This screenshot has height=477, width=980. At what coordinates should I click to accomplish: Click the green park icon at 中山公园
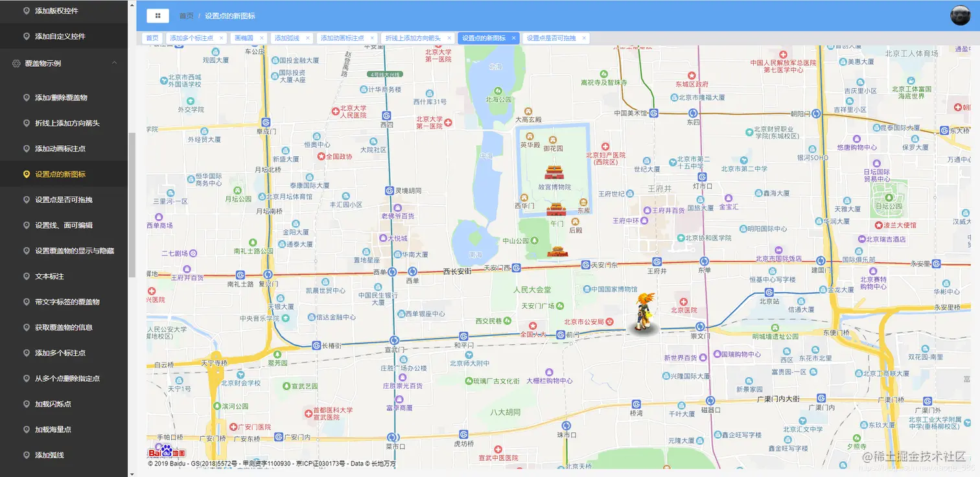pos(535,240)
